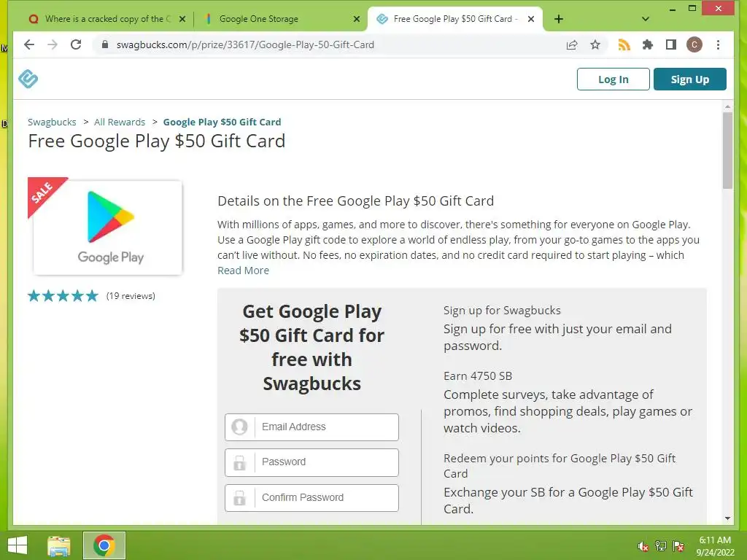
Task: Open the Extensions puzzle piece menu
Action: coord(648,44)
